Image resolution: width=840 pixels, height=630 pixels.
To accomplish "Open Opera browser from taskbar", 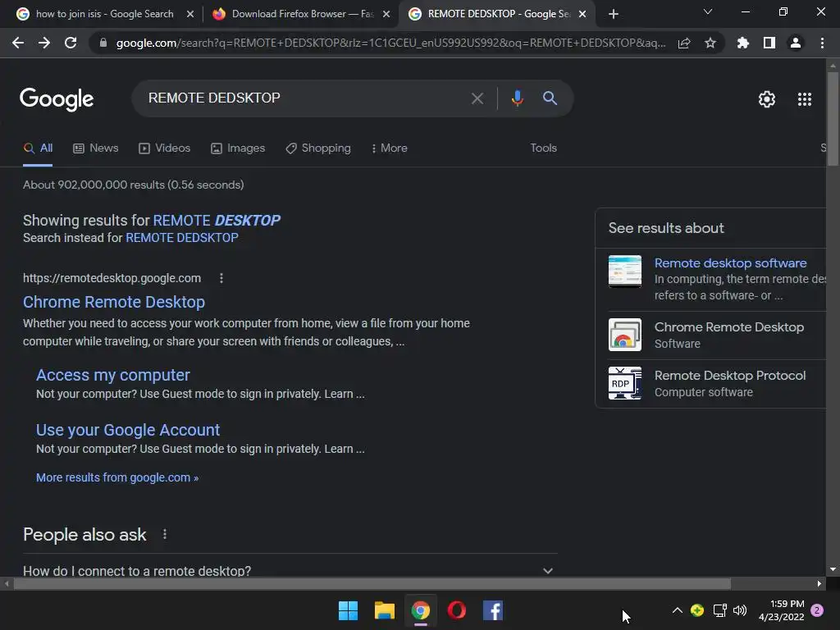I will (x=457, y=610).
